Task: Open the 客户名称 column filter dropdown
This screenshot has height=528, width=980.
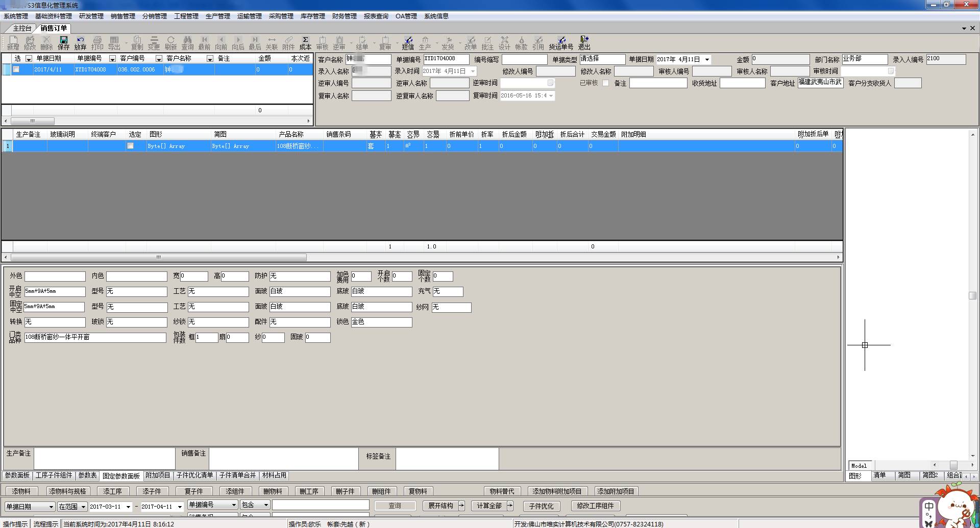Action: point(210,59)
